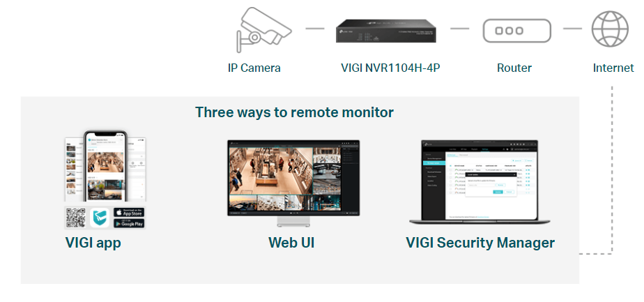The width and height of the screenshot is (644, 302).
Task: Click the VIGI shield app icon
Action: (x=100, y=218)
